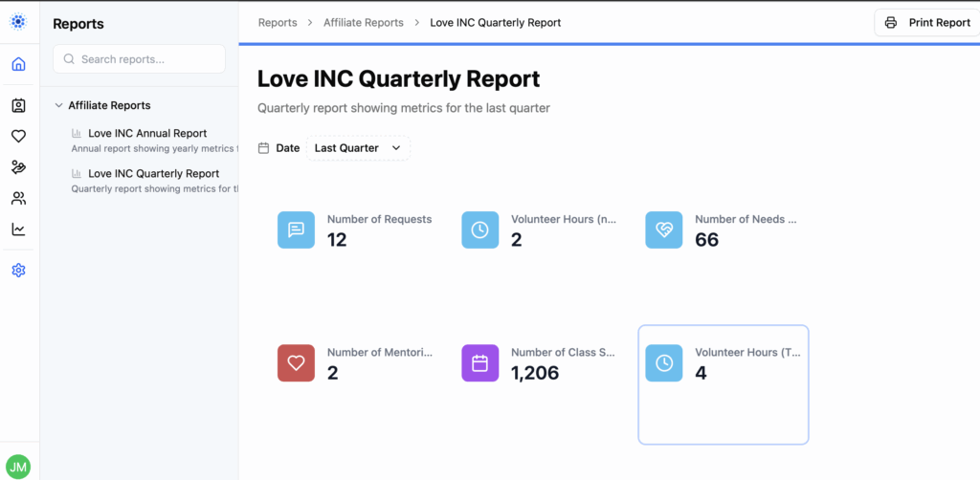Click the Number of Mentori… label
The width and height of the screenshot is (980, 480).
pyautogui.click(x=380, y=352)
